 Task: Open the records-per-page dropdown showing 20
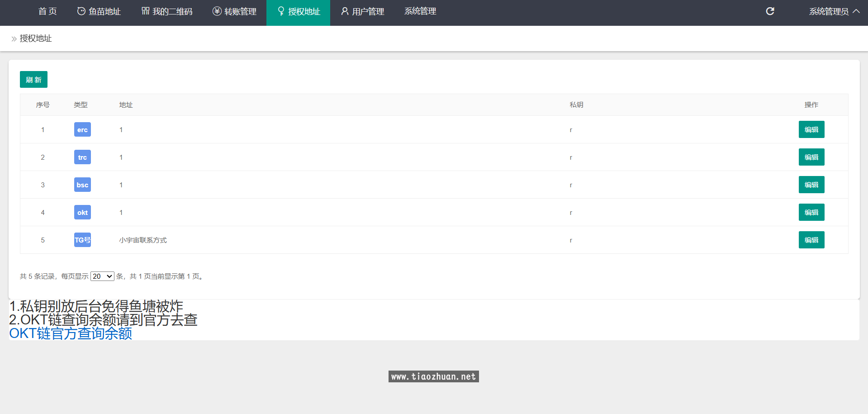[x=102, y=276]
